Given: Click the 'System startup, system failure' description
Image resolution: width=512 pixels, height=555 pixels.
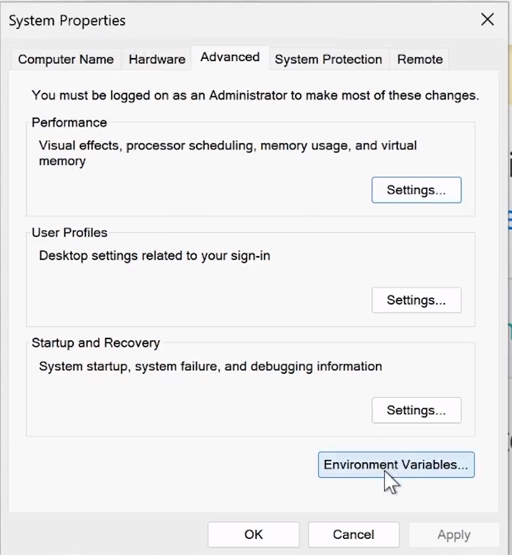Looking at the screenshot, I should click(x=211, y=366).
